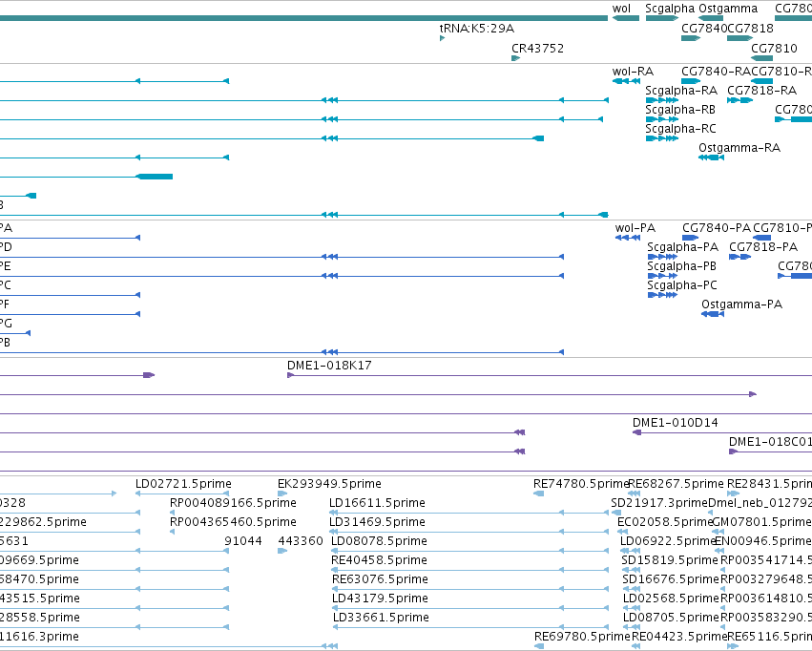Image resolution: width=812 pixels, height=651 pixels.
Task: Click the DME1-018K17 BAC label
Action: tap(329, 366)
